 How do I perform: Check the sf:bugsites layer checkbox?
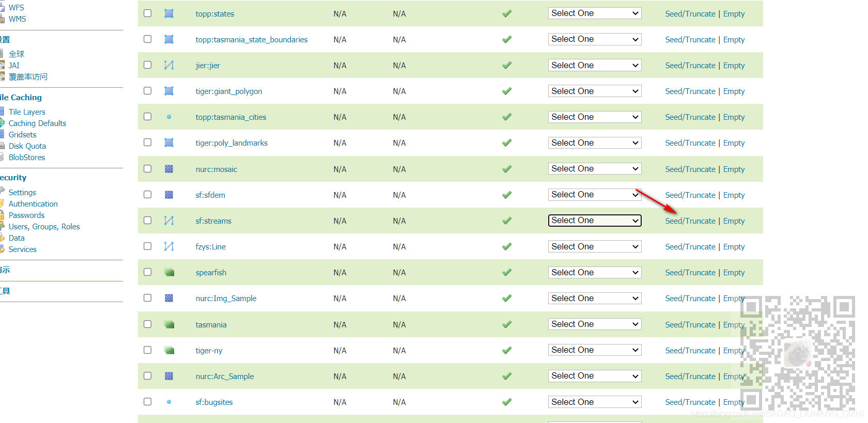pyautogui.click(x=148, y=401)
